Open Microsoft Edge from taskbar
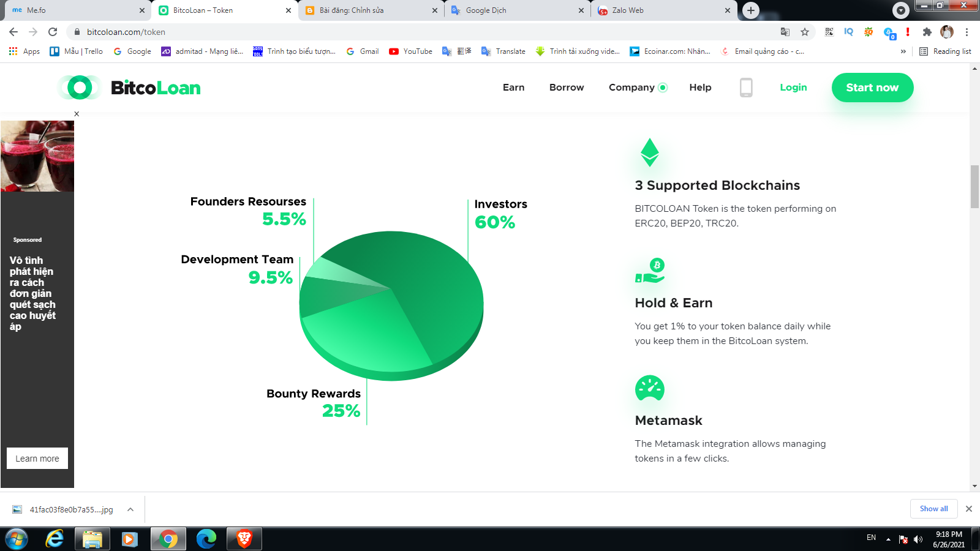The height and width of the screenshot is (551, 980). coord(206,539)
